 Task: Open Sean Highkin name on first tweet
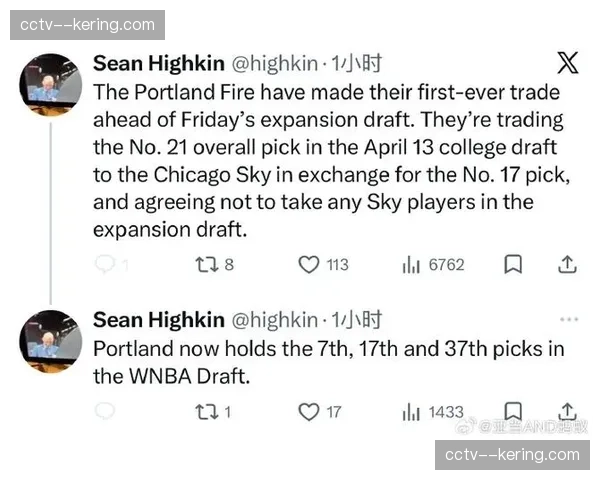(x=158, y=64)
